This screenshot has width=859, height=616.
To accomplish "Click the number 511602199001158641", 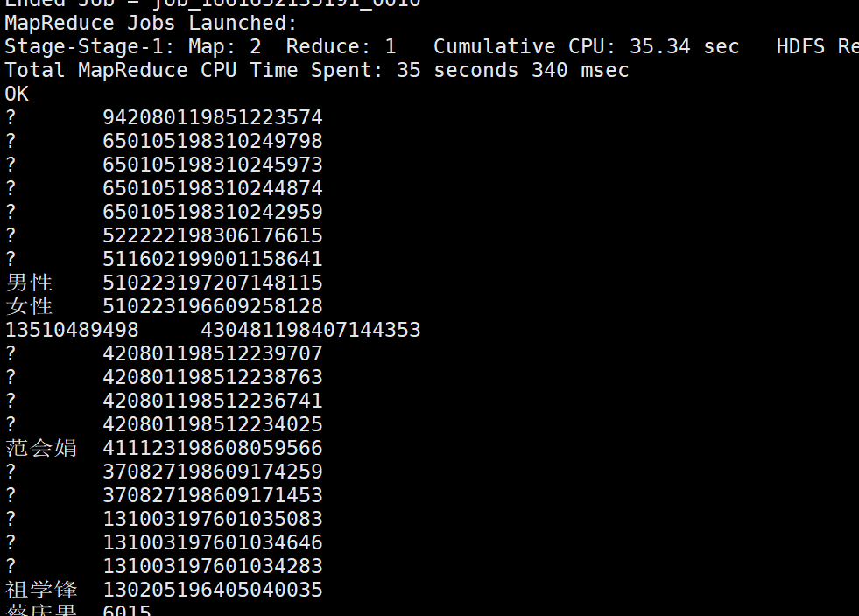I will [213, 259].
